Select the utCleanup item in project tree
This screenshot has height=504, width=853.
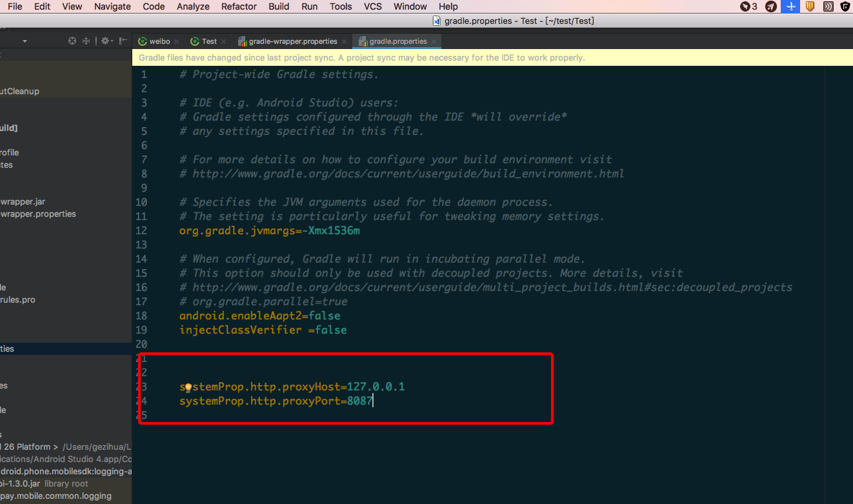(19, 91)
